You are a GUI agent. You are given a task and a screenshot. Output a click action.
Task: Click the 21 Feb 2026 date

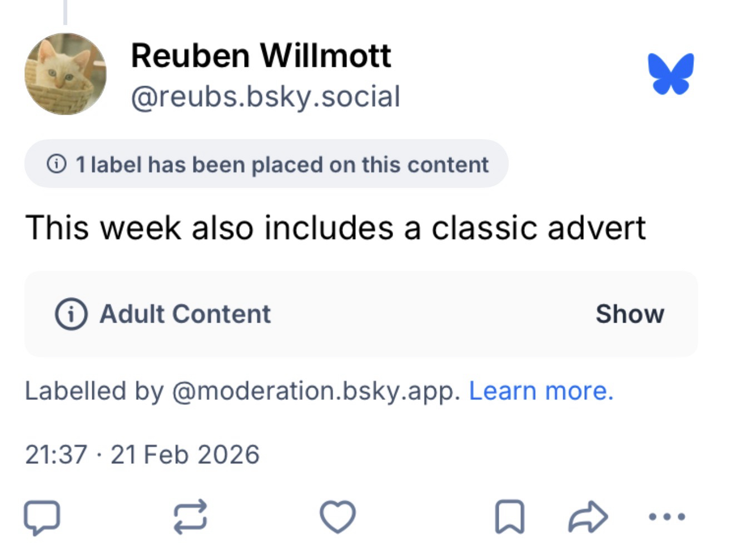click(x=185, y=454)
